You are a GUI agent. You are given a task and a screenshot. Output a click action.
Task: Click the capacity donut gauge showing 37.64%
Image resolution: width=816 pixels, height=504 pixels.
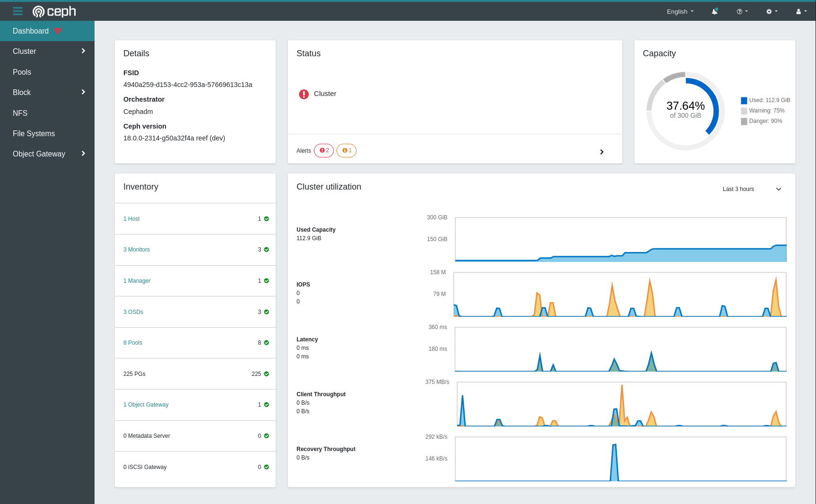point(685,111)
